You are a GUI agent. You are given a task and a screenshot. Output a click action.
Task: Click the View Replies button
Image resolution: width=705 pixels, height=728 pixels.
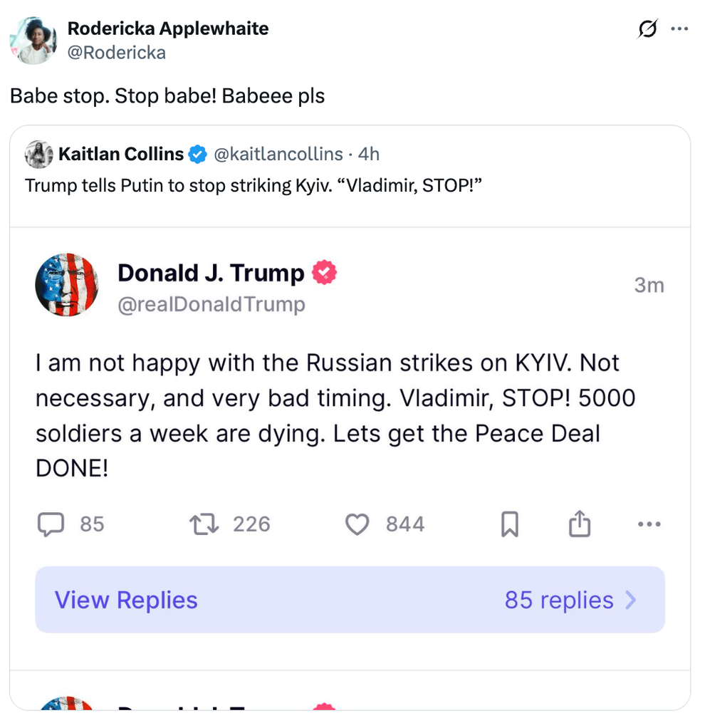coord(125,600)
